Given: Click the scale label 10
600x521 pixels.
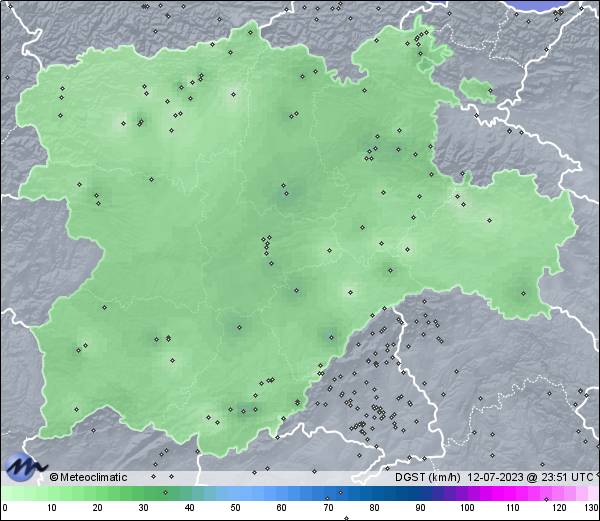Looking at the screenshot, I should (x=52, y=508).
